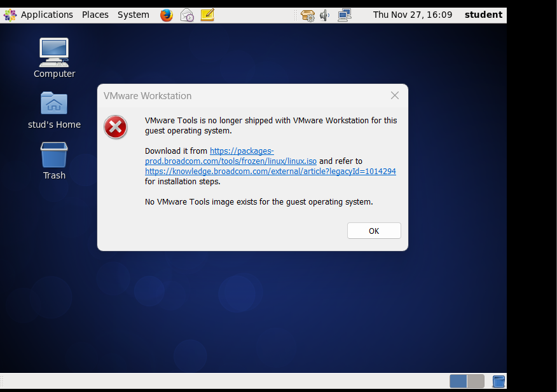Open the yellow notes launcher icon

coord(207,15)
